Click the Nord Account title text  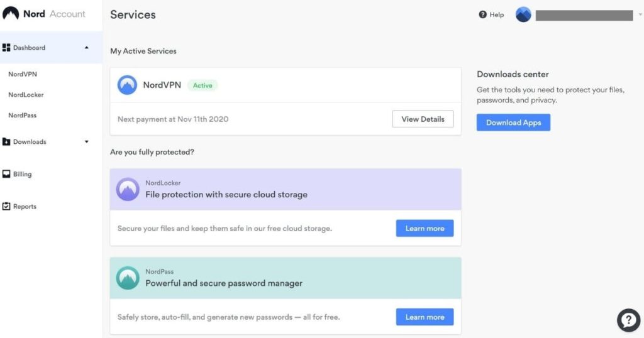click(54, 14)
